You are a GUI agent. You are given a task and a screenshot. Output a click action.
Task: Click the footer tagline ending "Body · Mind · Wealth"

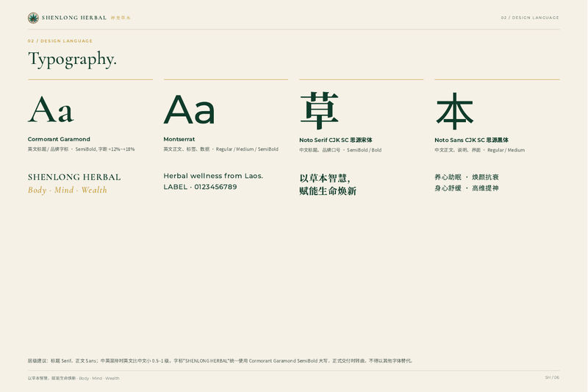(73, 378)
